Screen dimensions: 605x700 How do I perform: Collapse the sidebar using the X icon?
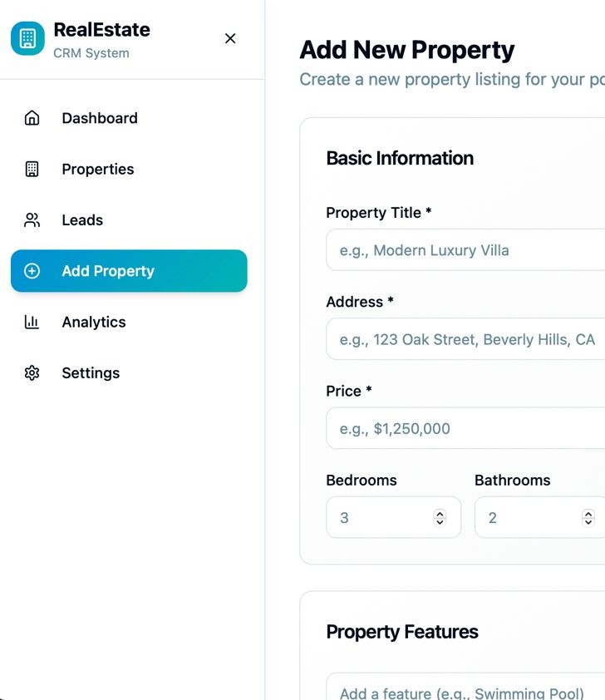pos(230,38)
